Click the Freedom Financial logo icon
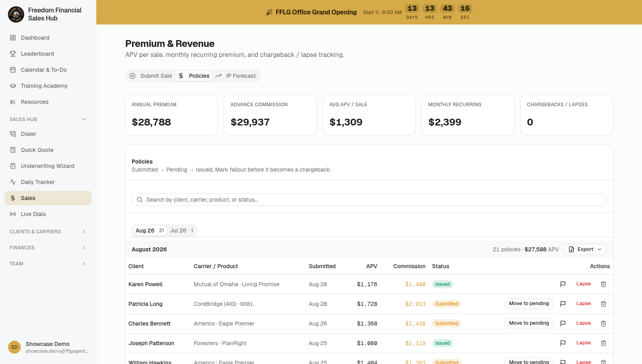This screenshot has width=642, height=364. click(16, 14)
